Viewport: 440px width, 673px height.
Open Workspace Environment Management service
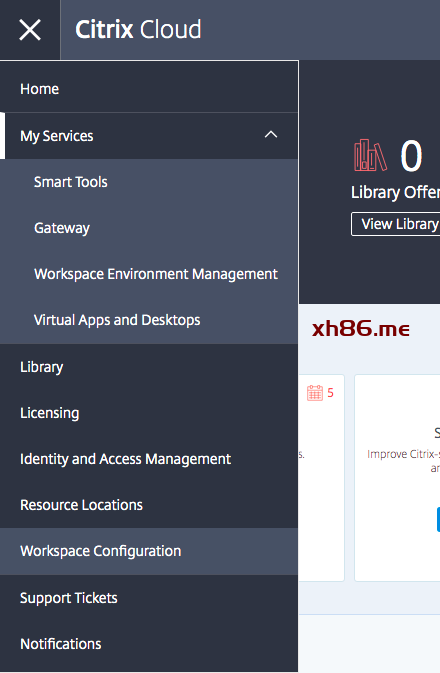pos(149,274)
